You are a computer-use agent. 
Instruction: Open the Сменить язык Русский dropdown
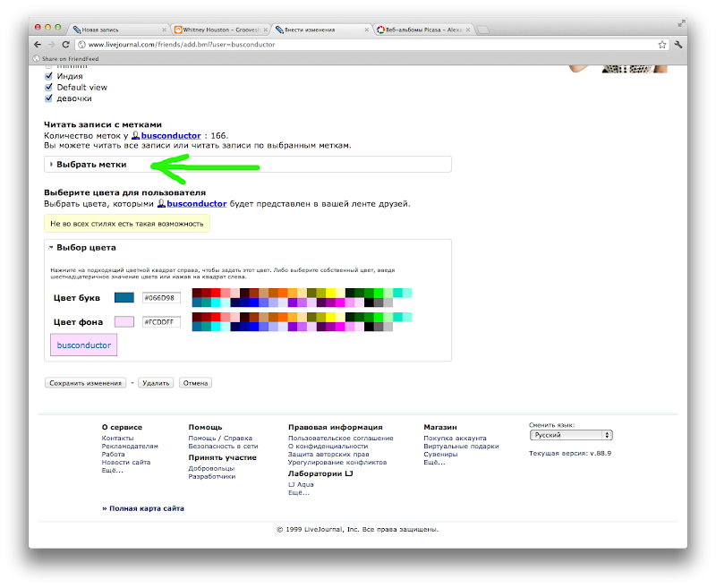[x=571, y=435]
